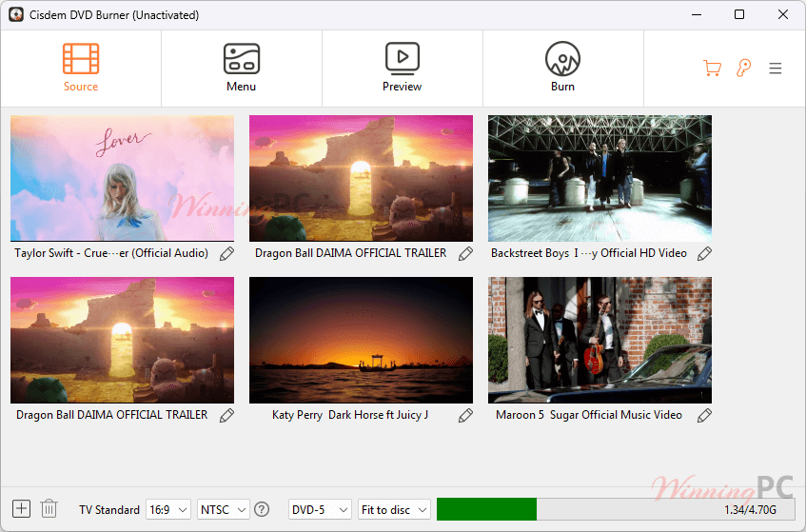Open the Preview tab

click(402, 68)
